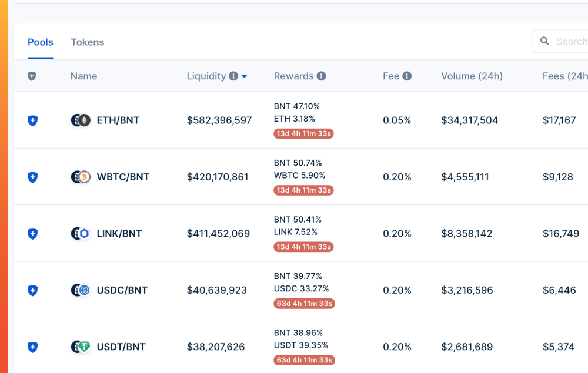Open the USDT/BNT pool name
The height and width of the screenshot is (373, 588).
pos(121,347)
